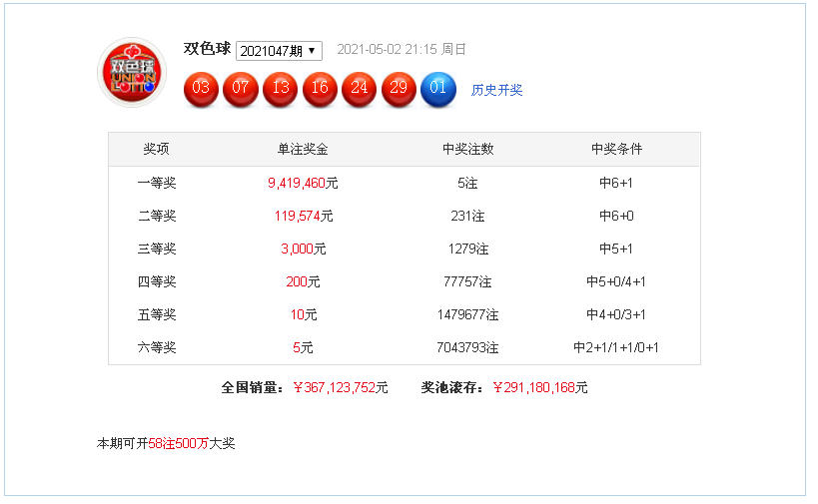This screenshot has width=818, height=504.
Task: Open the 2021047期 issue dropdown
Action: [279, 51]
